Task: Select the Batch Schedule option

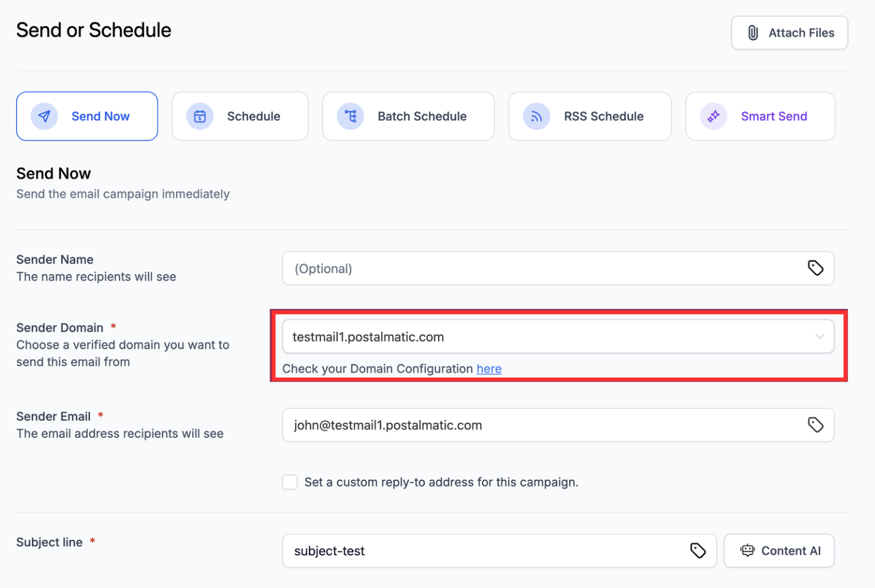Action: point(408,116)
